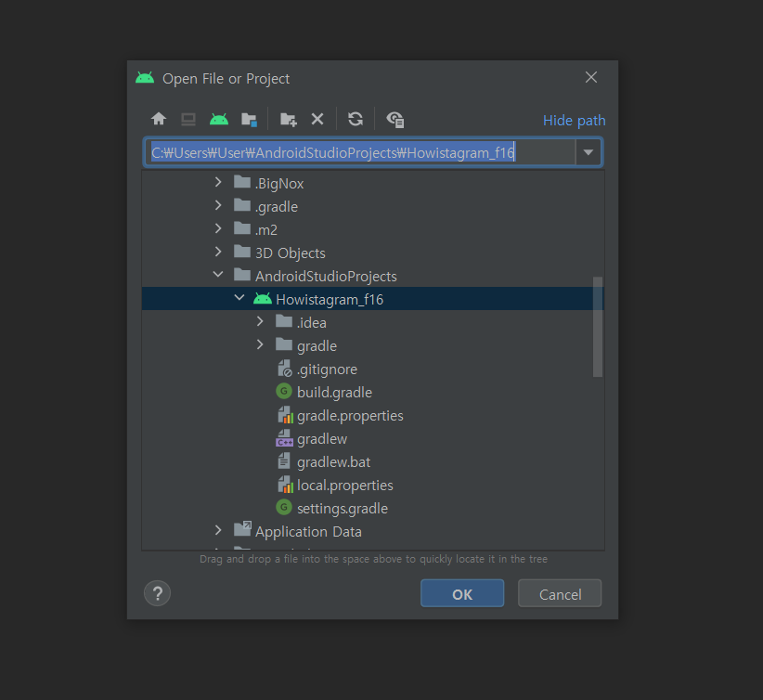Click the file tree vertical scrollbar
Screen dimensions: 763x700
[x=598, y=327]
